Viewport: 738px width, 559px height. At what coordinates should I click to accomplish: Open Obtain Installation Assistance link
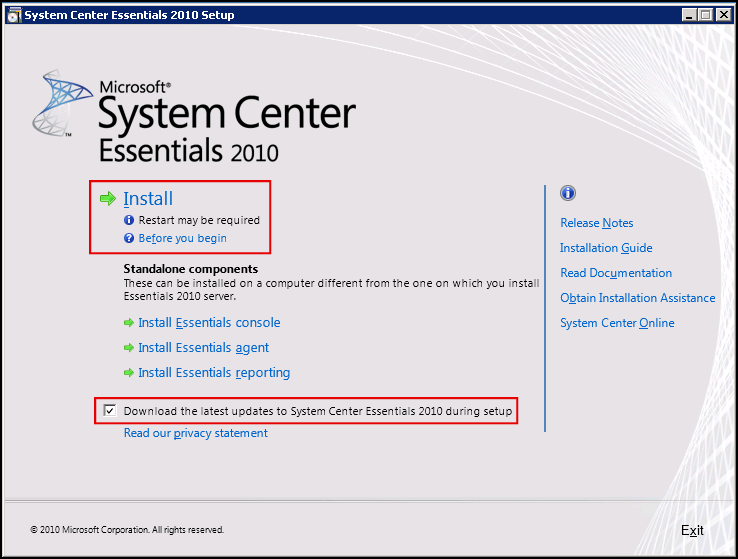click(x=638, y=298)
